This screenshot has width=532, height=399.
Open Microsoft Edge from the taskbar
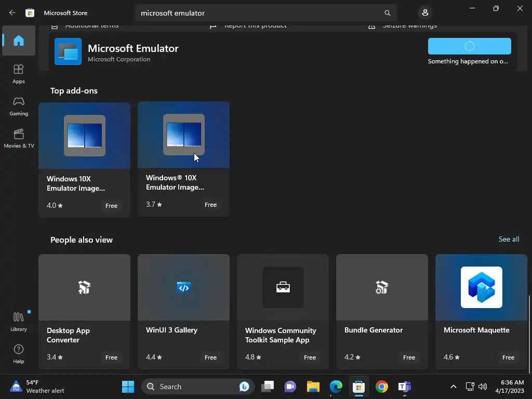point(336,387)
